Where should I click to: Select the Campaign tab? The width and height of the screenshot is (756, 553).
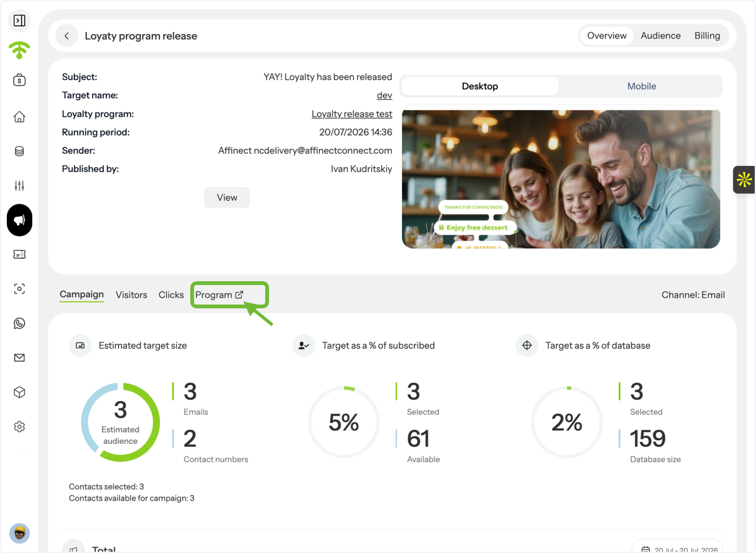tap(82, 294)
